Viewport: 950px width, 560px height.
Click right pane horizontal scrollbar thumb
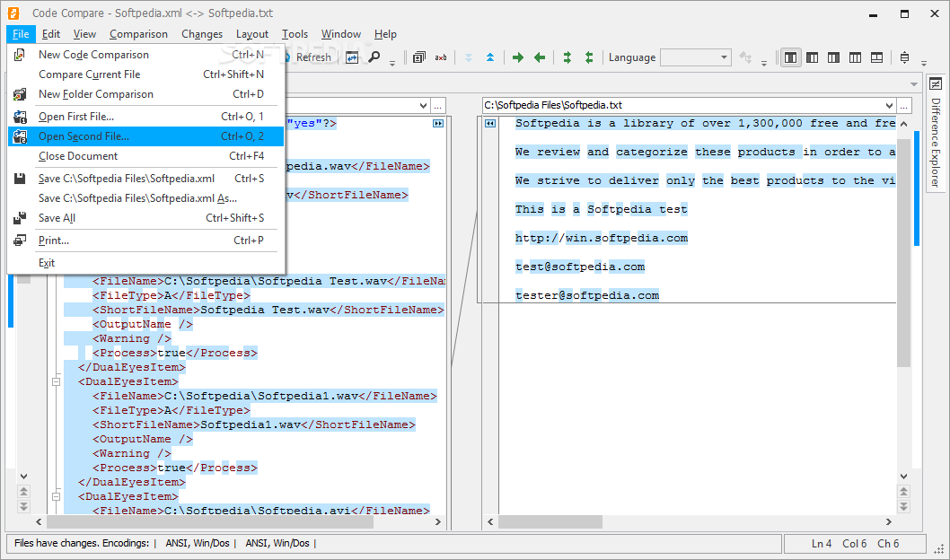coord(550,522)
